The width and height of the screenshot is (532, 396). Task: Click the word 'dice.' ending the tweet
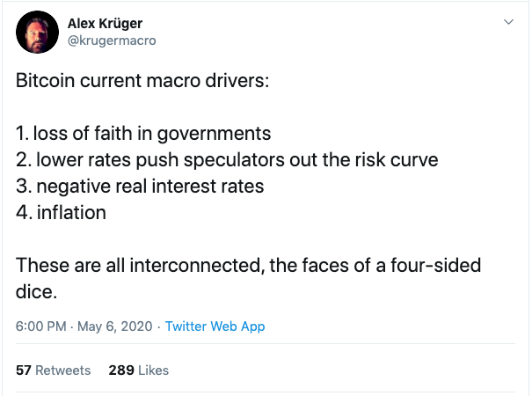click(x=36, y=292)
